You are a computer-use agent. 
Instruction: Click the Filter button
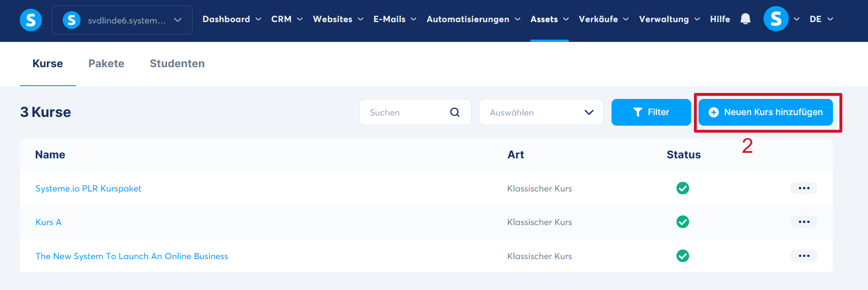coord(651,112)
